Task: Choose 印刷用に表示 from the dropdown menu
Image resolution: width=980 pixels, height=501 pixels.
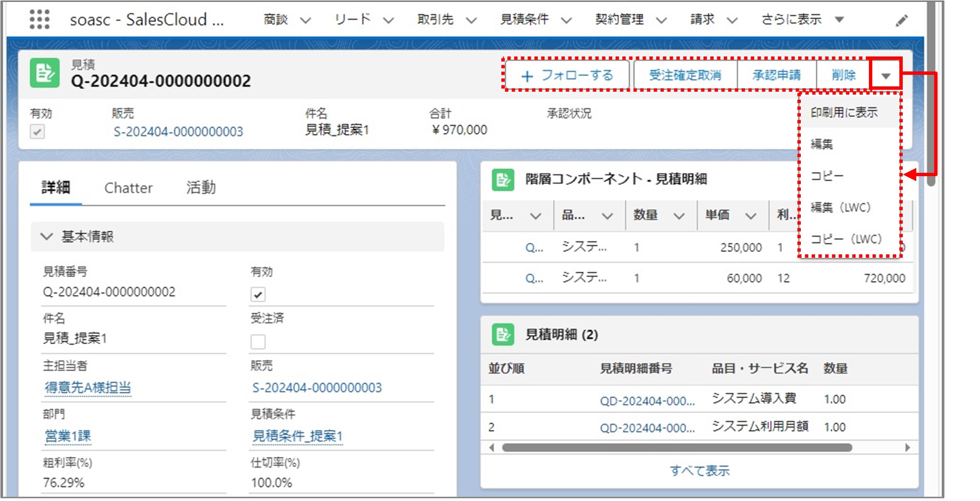Action: coord(849,112)
